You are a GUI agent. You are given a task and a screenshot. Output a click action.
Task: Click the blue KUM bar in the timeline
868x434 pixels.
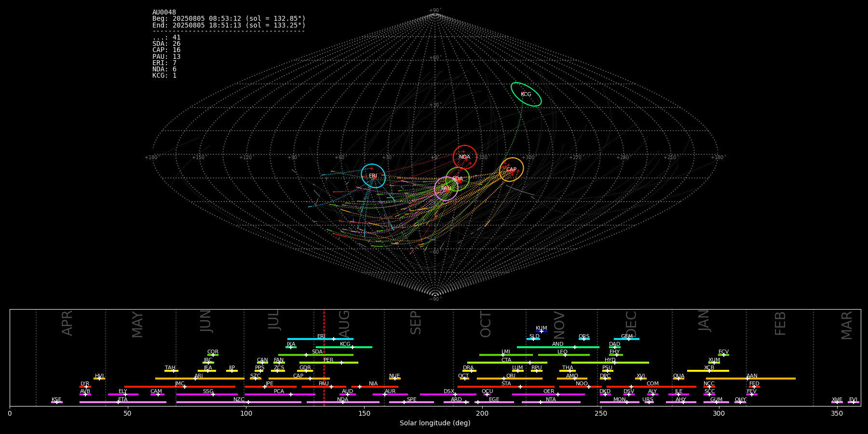click(542, 331)
